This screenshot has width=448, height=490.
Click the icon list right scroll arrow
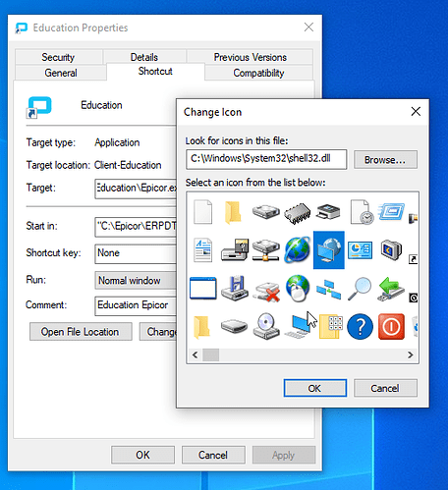[410, 354]
